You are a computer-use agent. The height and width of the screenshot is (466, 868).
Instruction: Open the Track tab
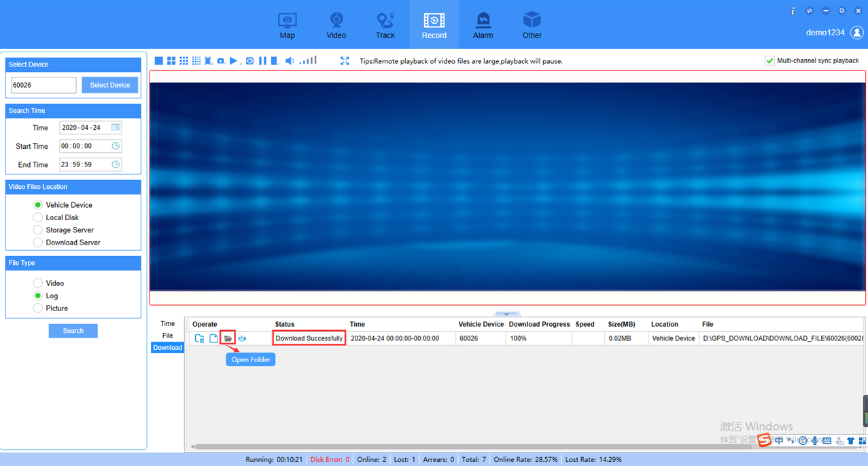[x=385, y=26]
